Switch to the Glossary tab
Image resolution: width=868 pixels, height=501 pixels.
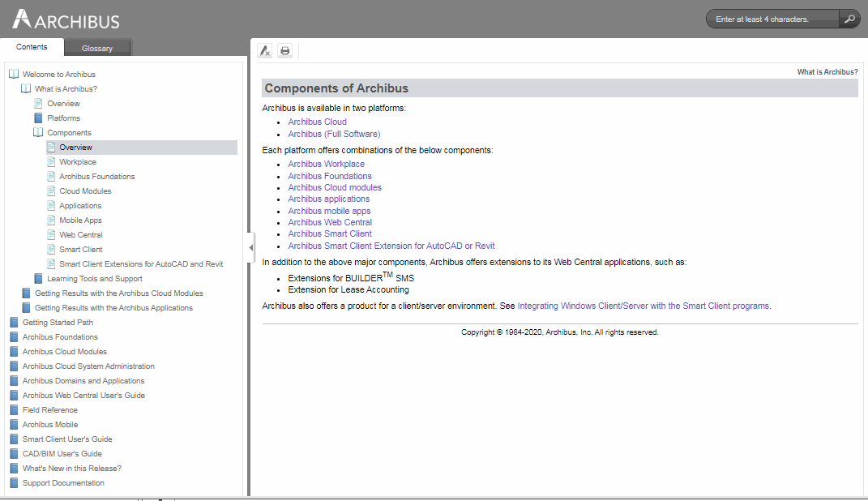(97, 48)
